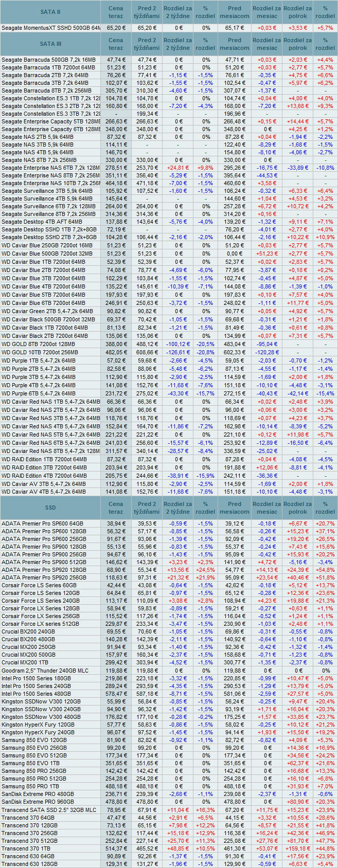The height and width of the screenshot is (868, 338).
Task: Select SanDisk Extreme PRO 960GB
Action: pos(38,802)
